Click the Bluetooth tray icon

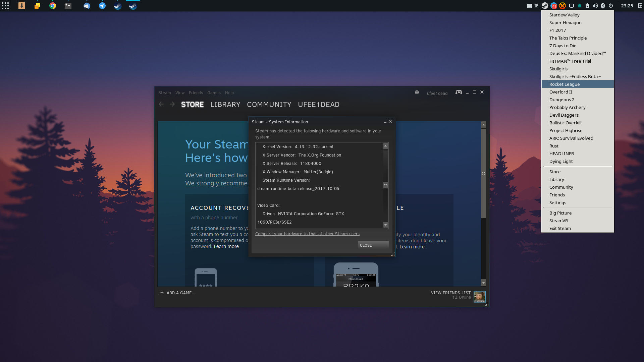pyautogui.click(x=603, y=6)
